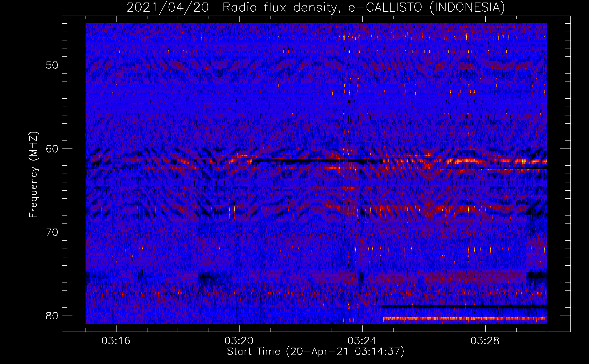Click the black horizontal line near 79 MHz
The image size is (589, 364).
(464, 306)
